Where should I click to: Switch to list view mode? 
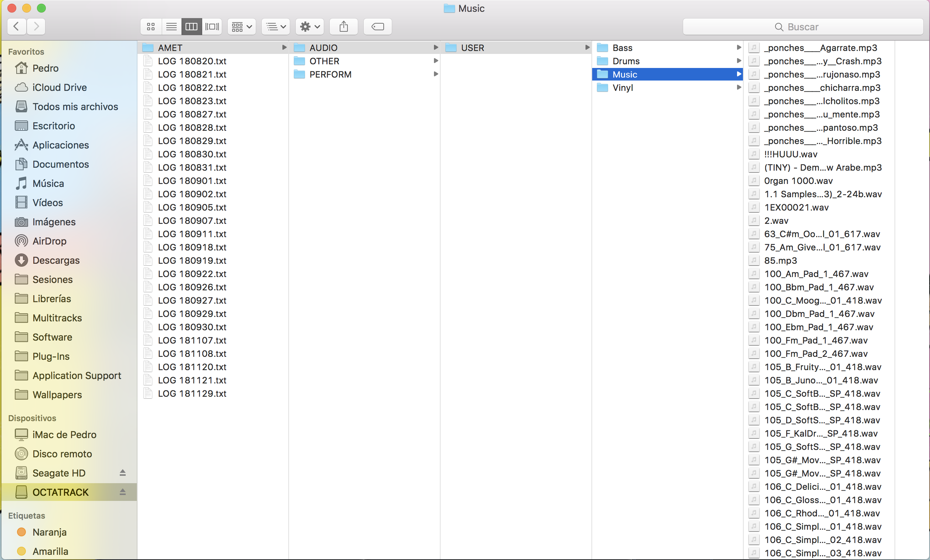pyautogui.click(x=172, y=26)
